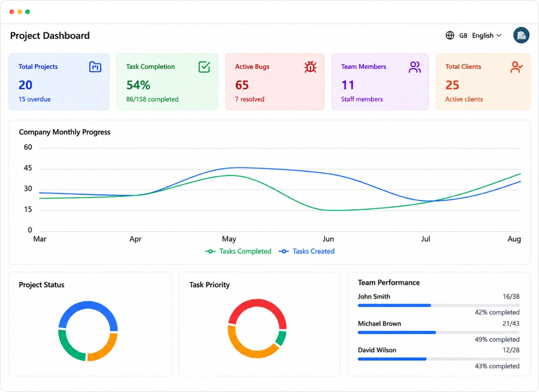This screenshot has height=392, width=539.
Task: Click the Task Priority heading
Action: pos(209,285)
